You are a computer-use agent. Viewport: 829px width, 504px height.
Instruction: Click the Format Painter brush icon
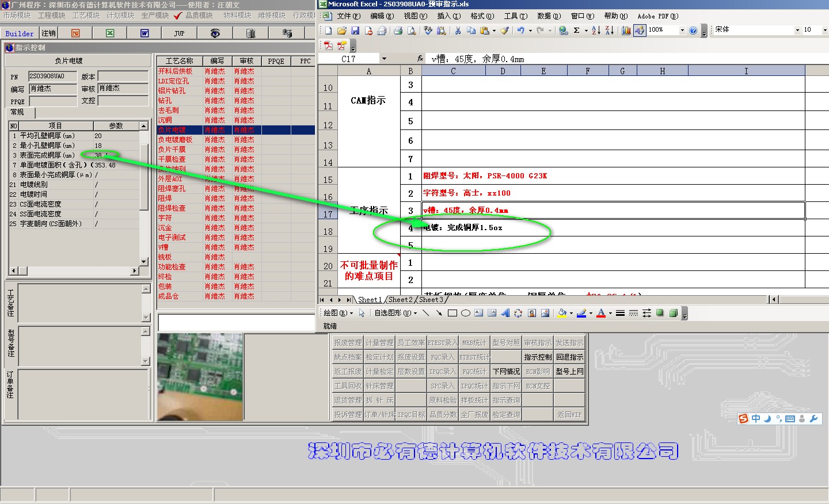click(505, 30)
